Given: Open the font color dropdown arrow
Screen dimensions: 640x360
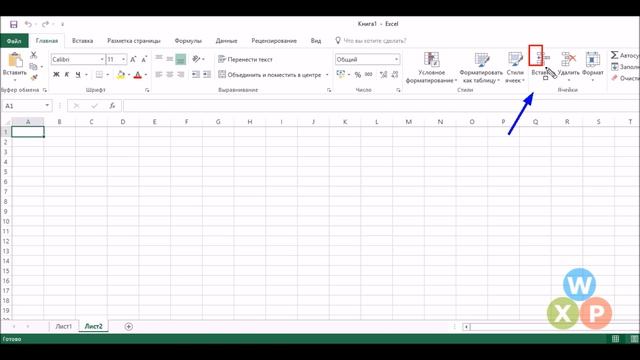Looking at the screenshot, I should (x=146, y=75).
